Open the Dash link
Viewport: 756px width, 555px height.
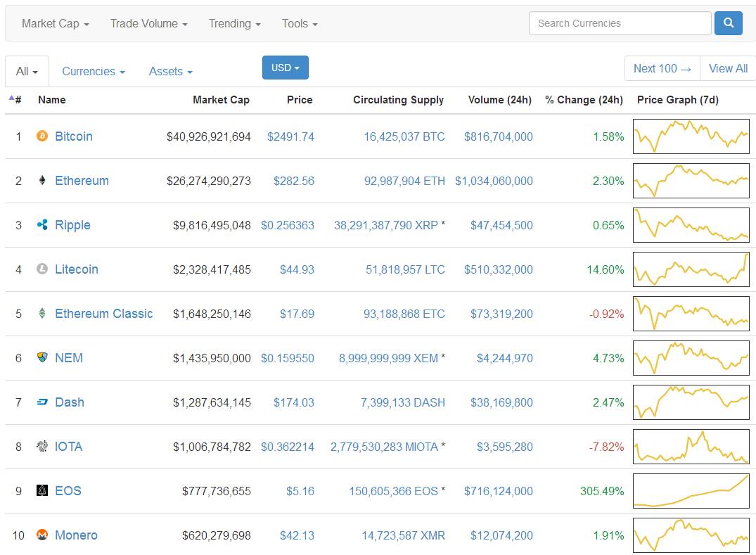[x=70, y=402]
